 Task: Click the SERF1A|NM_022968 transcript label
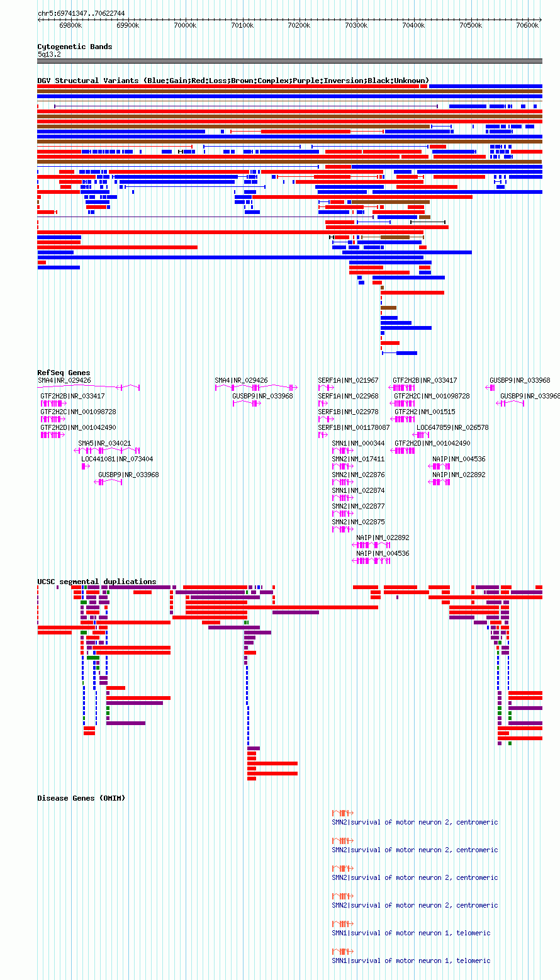(x=349, y=396)
